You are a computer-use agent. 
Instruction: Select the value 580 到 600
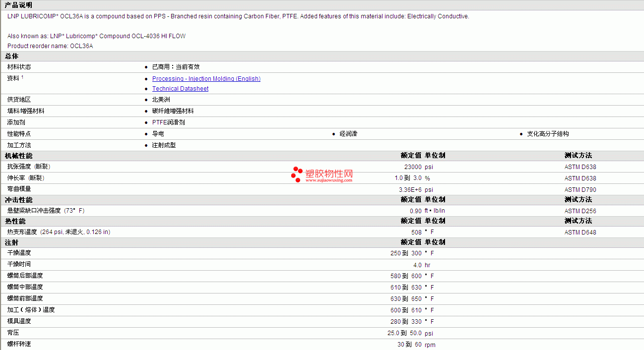pos(406,276)
